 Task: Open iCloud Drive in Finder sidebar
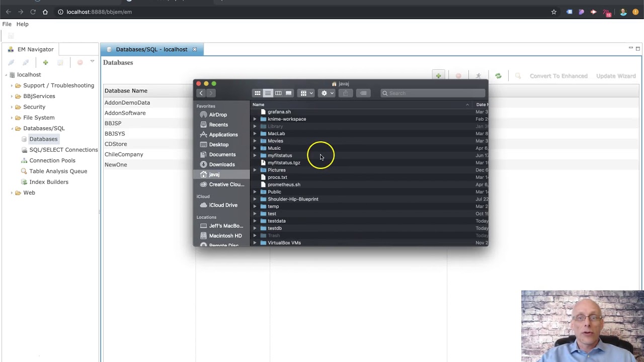click(223, 205)
